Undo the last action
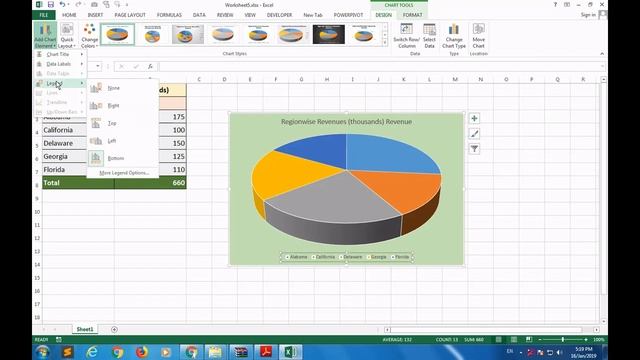Screen dimensions: 640x360 pos(62,4)
